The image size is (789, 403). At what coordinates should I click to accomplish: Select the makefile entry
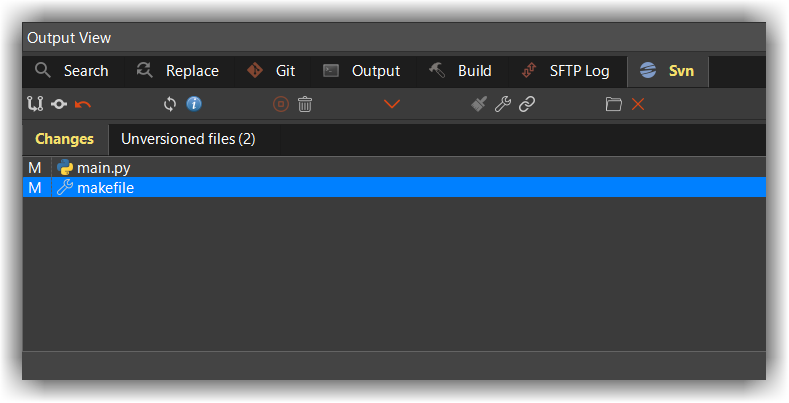105,188
